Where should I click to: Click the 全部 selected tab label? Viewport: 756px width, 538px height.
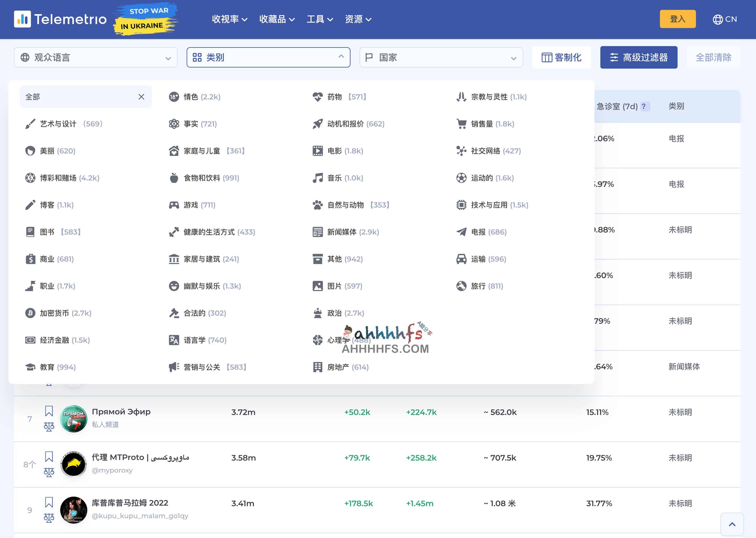(x=32, y=96)
